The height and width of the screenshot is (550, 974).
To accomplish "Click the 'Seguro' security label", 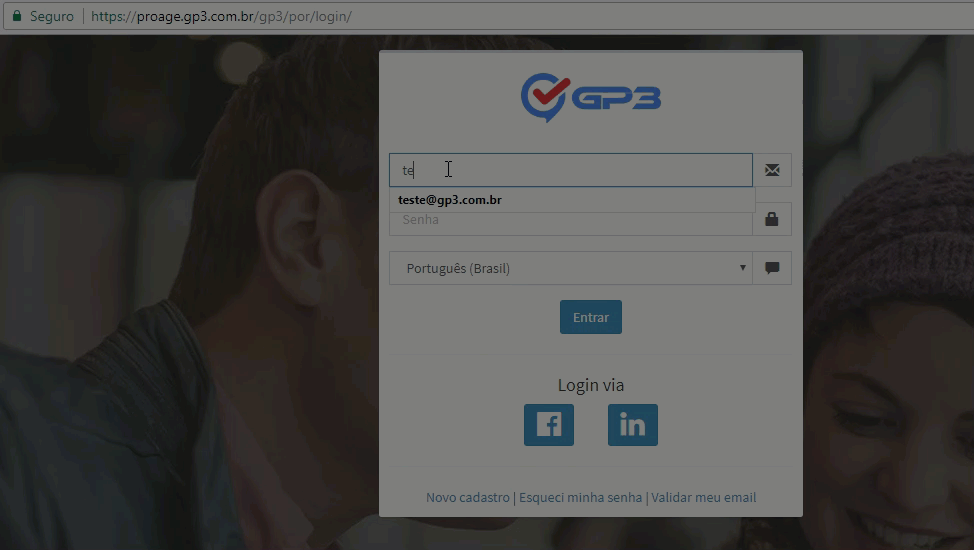I will [x=52, y=16].
